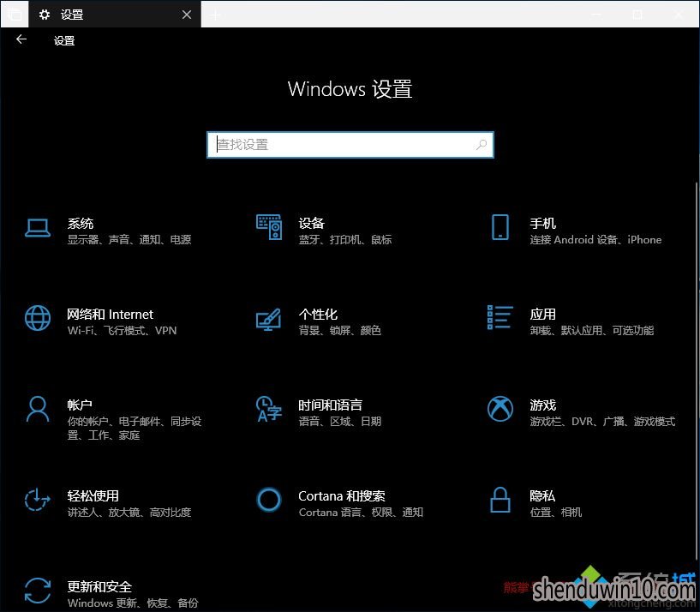Viewport: 700px width, 612px height.
Task: Add a new tab with plus button
Action: [215, 15]
